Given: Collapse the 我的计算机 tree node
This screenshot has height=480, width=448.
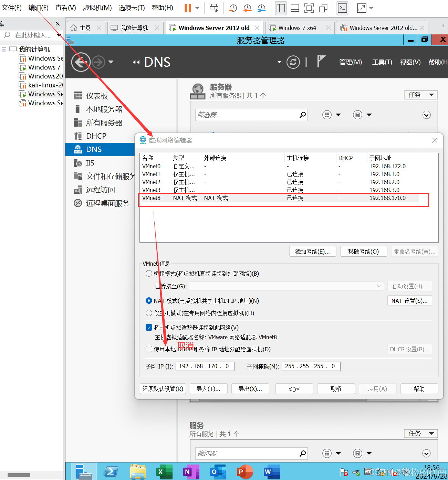Looking at the screenshot, I should (x=4, y=50).
